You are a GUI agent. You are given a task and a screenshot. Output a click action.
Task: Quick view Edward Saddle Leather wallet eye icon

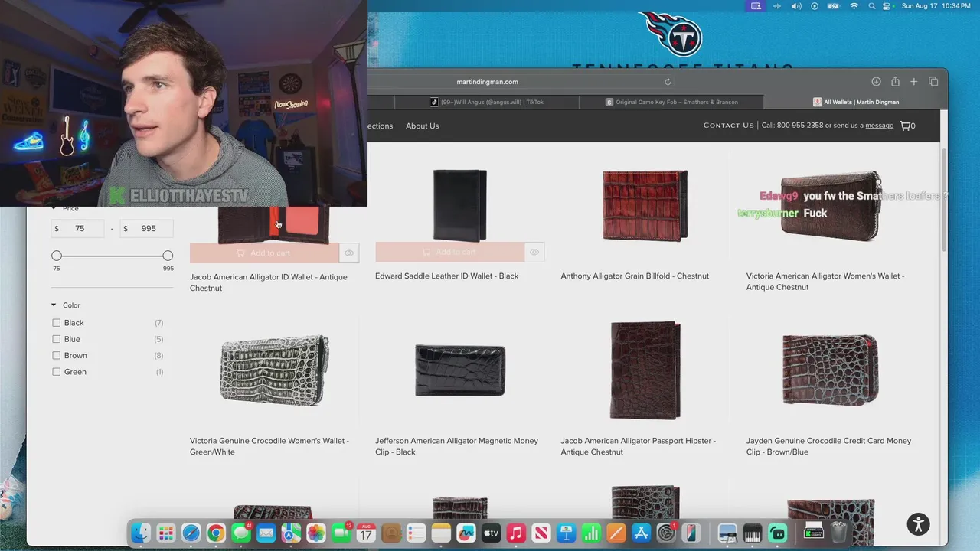point(534,253)
